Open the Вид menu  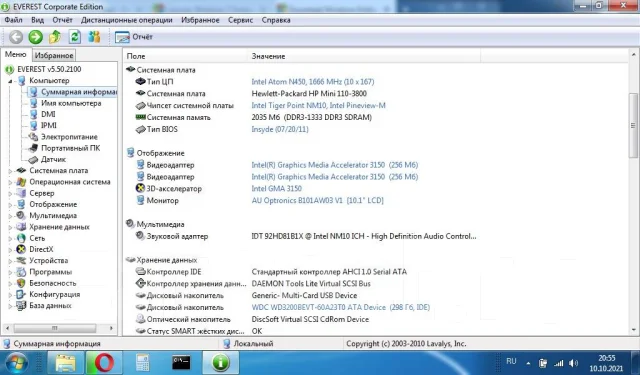[x=38, y=20]
